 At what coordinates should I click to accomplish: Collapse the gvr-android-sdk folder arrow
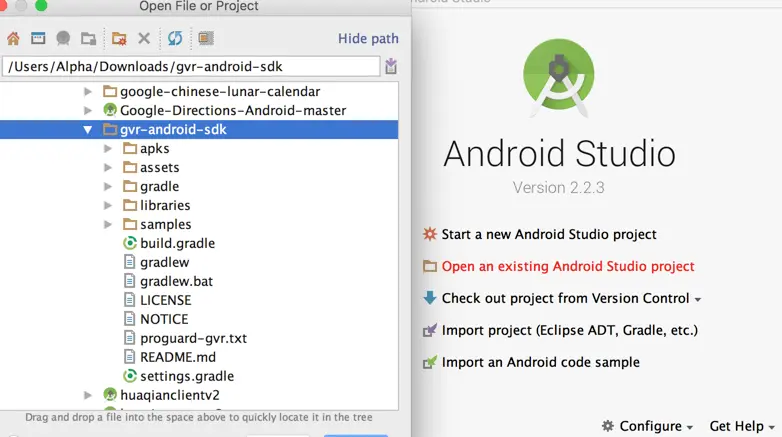click(88, 130)
